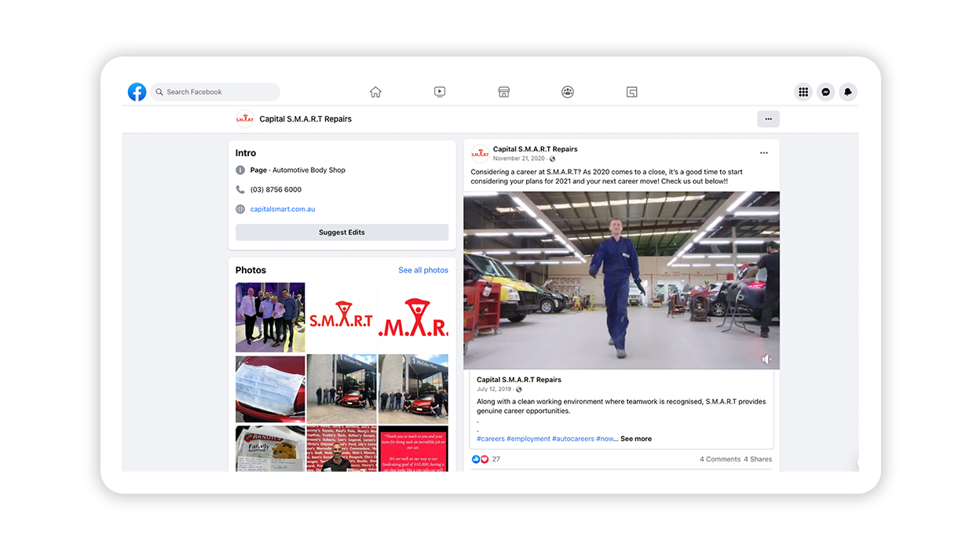Open the face mask on car photo
This screenshot has width=980, height=551.
pos(270,389)
